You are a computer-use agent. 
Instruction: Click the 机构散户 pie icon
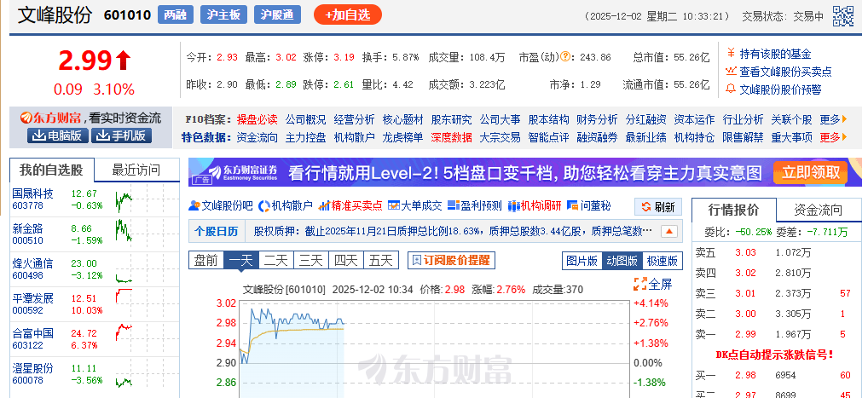264,206
